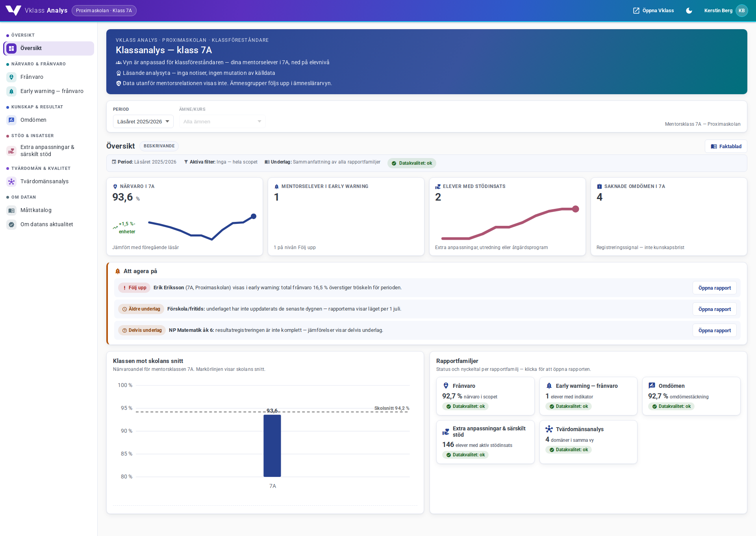The height and width of the screenshot is (536, 756).
Task: Open report for Förskola/fritids Äldre underlag row
Action: point(714,309)
